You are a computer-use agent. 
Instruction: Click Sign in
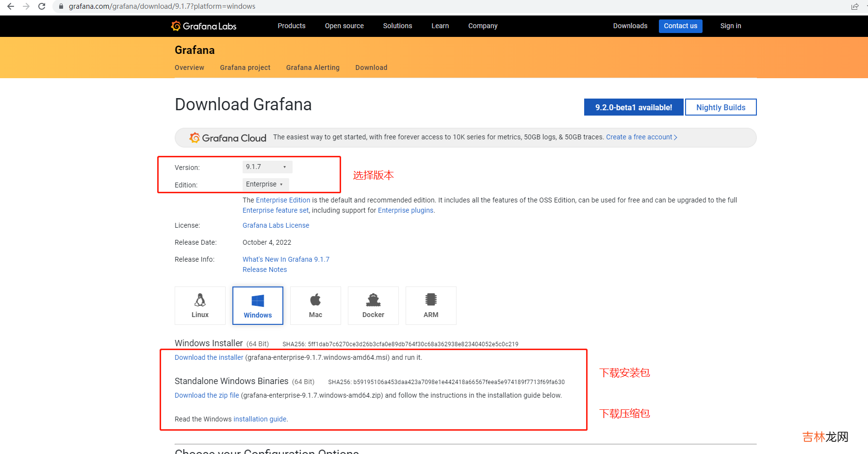point(731,26)
